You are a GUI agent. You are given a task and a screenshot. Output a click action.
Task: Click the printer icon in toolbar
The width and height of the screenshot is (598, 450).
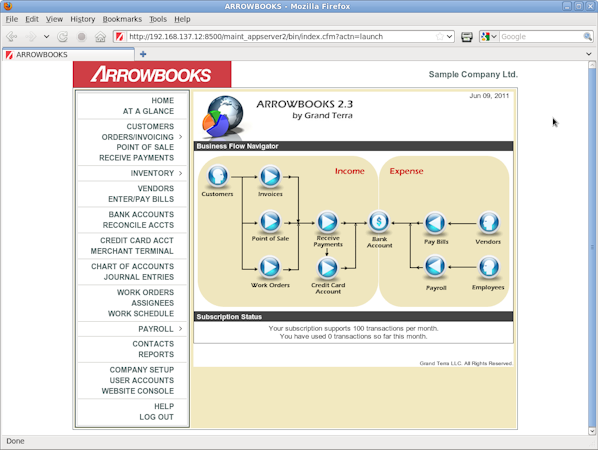467,37
